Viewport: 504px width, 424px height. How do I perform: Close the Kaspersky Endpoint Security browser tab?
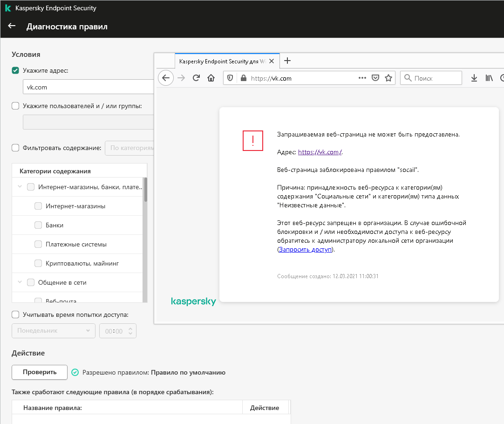[x=272, y=61]
